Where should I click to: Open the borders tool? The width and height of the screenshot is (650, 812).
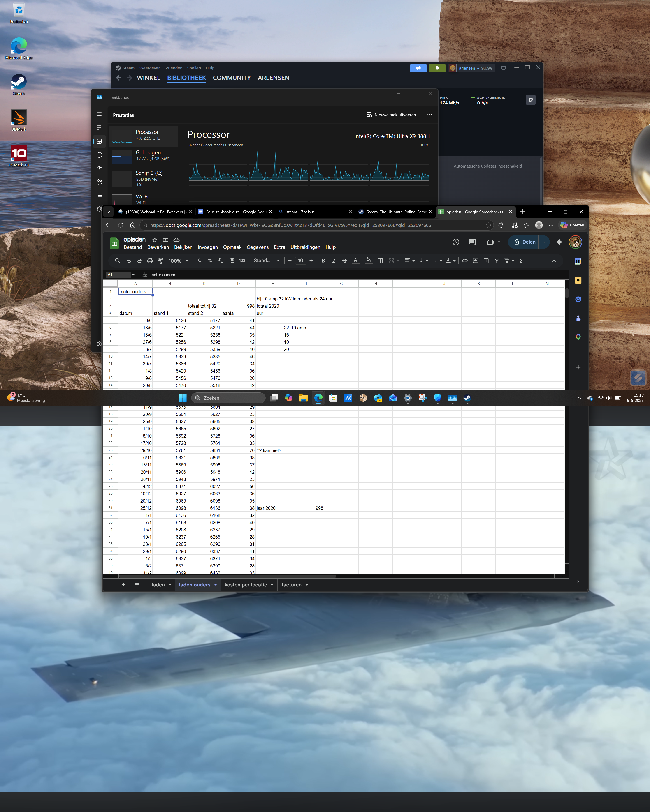380,261
